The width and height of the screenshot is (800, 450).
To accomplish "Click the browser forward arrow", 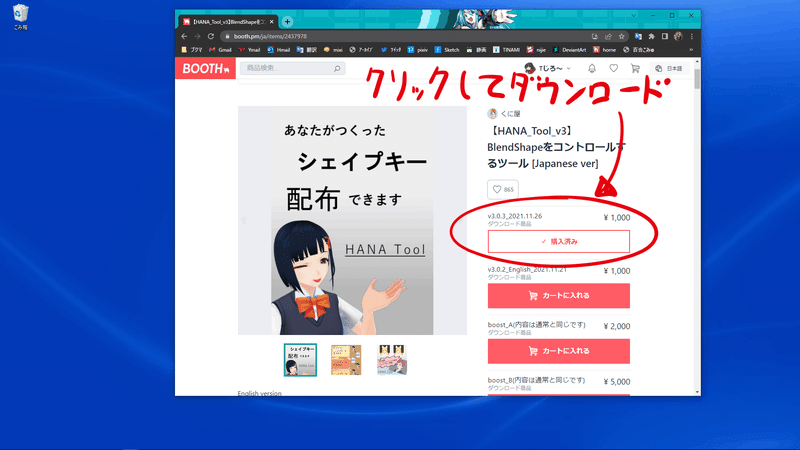I will pos(197,36).
